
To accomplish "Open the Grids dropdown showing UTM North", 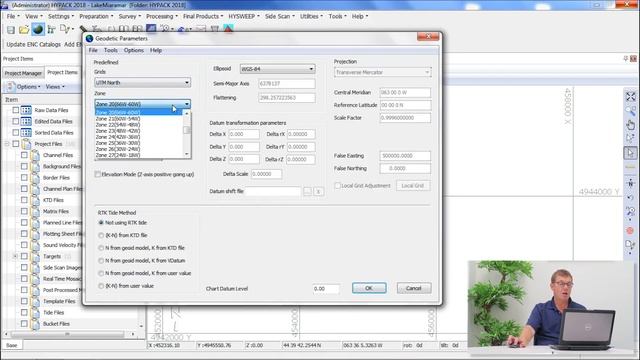I will click(142, 82).
